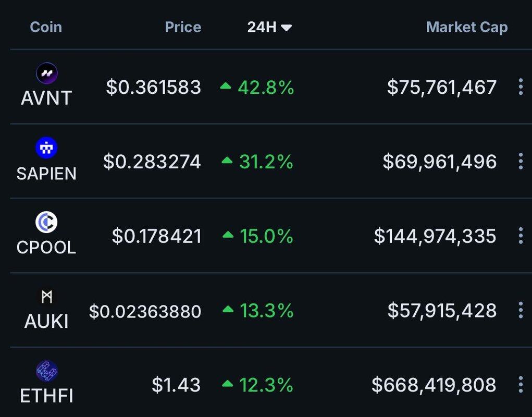This screenshot has height=417, width=532.
Task: Open the three-dot menu for AVNT
Action: [521, 87]
